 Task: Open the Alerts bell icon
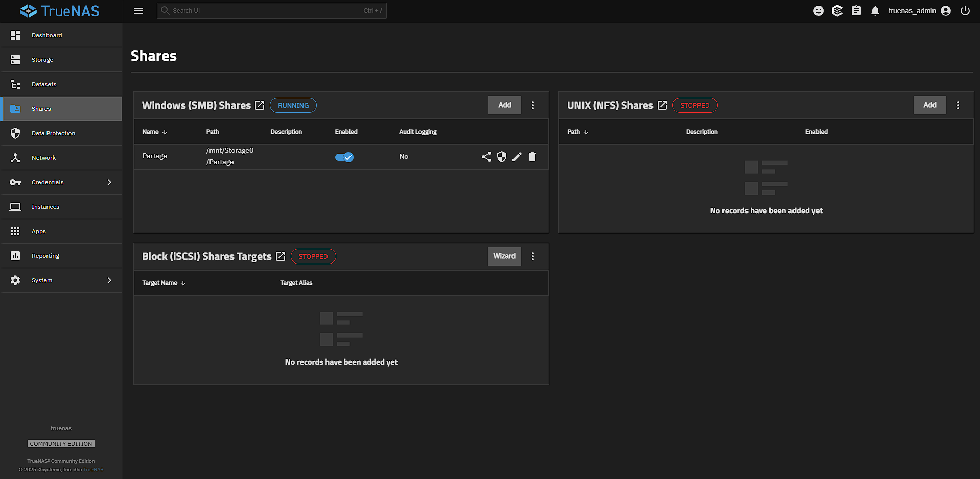[875, 11]
